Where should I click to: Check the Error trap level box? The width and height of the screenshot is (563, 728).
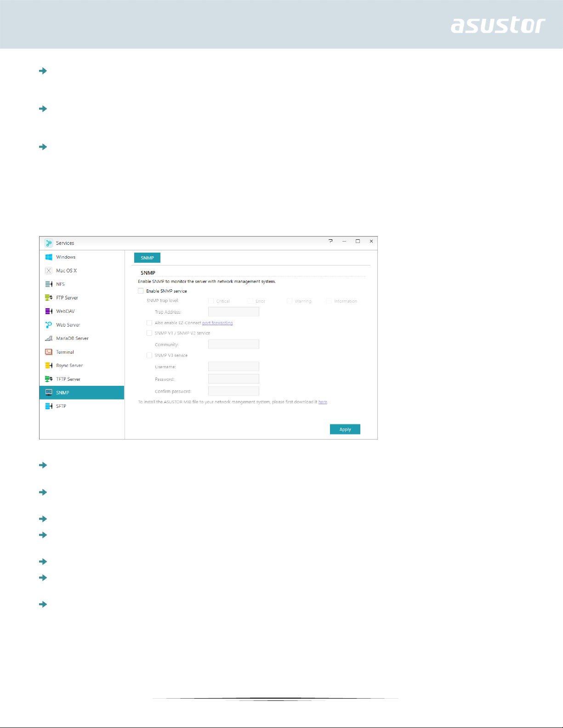(x=250, y=301)
